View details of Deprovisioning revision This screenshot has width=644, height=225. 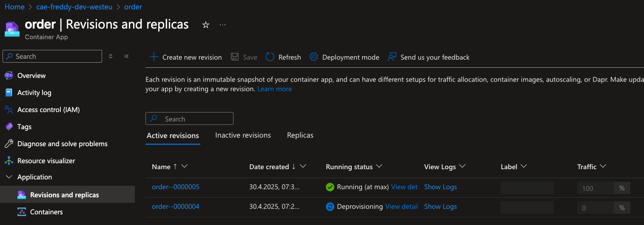pyautogui.click(x=402, y=207)
